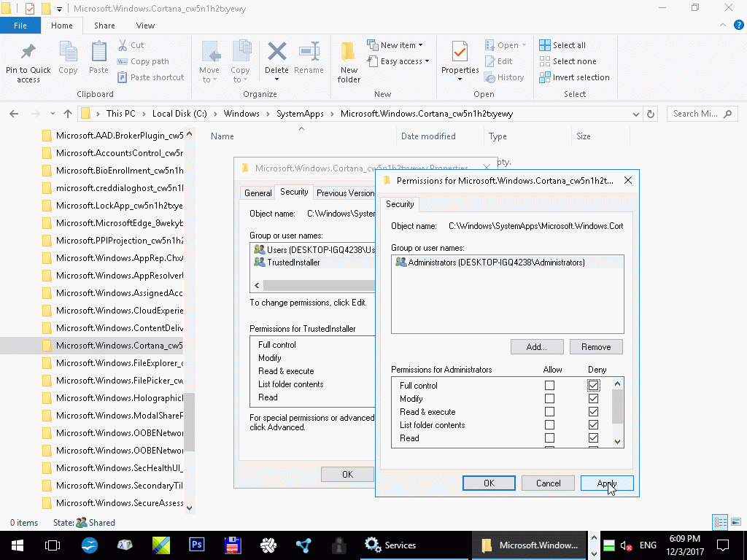Click Pin to Quick access icon
Viewport: 747px width, 560px height.
(x=28, y=52)
